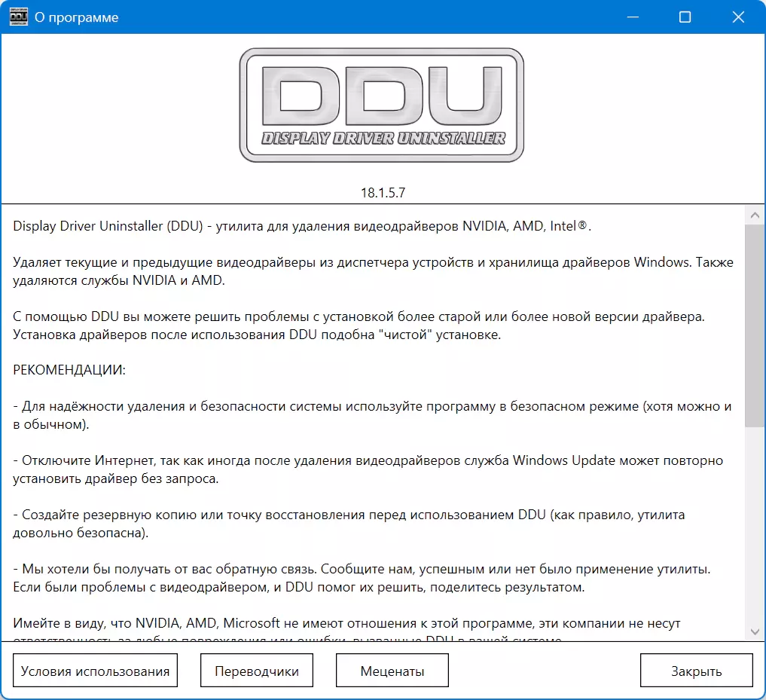Close the window with the X button

pos(737,17)
